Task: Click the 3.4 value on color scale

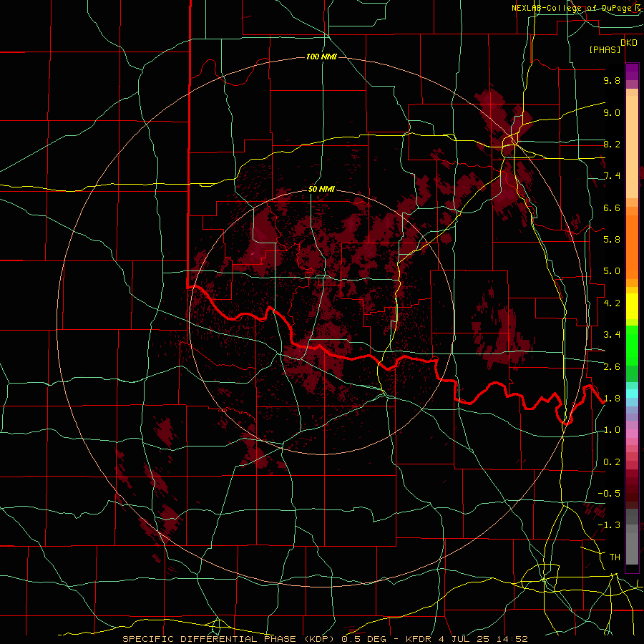Action: point(612,335)
